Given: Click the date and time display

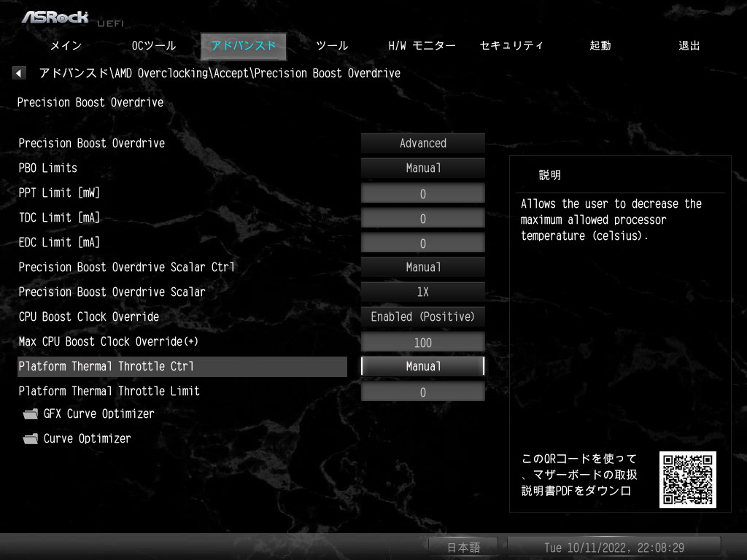Looking at the screenshot, I should [614, 548].
